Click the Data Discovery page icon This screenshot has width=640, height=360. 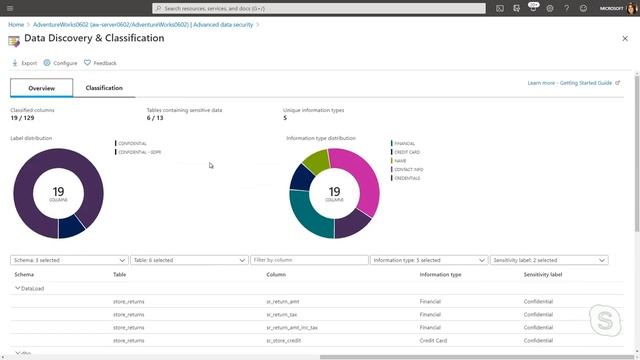(x=14, y=40)
